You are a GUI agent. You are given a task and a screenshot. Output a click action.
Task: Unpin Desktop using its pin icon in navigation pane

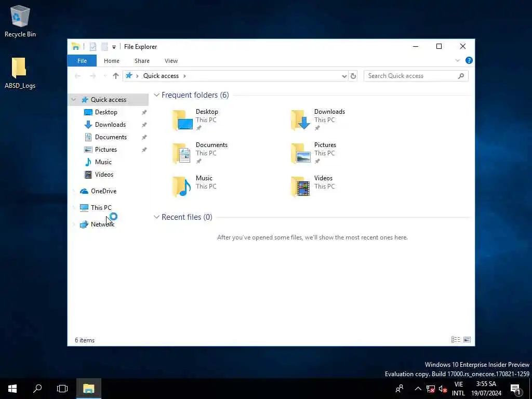pos(144,112)
